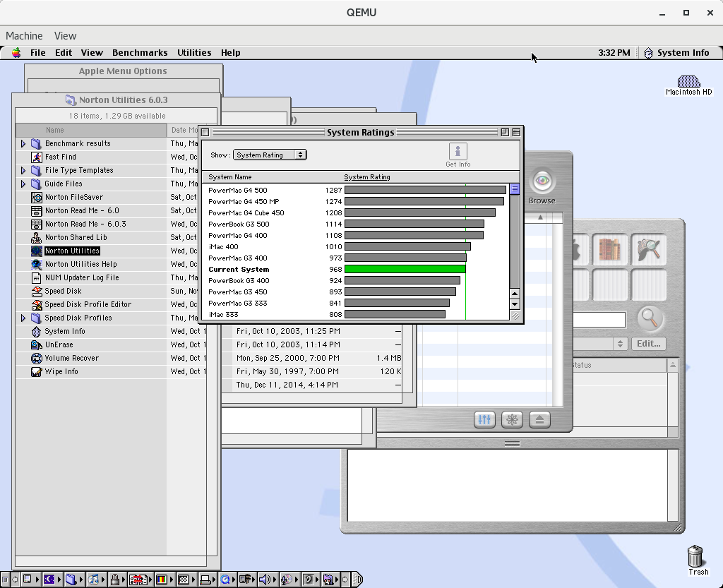Collapse the System Ratings window with windowshade box
The height and width of the screenshot is (588, 723).
[516, 132]
